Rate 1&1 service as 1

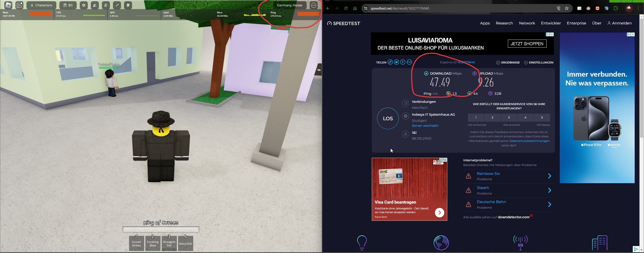click(476, 117)
